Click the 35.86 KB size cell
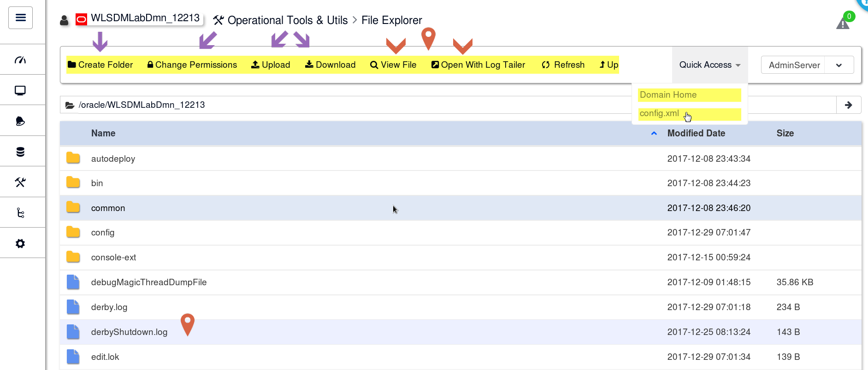Image resolution: width=868 pixels, height=370 pixels. [x=795, y=282]
